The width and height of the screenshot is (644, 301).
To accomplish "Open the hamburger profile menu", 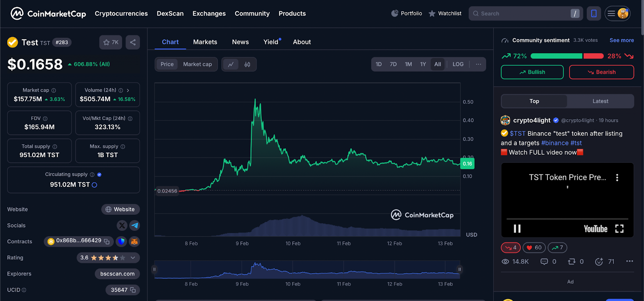I will point(617,13).
